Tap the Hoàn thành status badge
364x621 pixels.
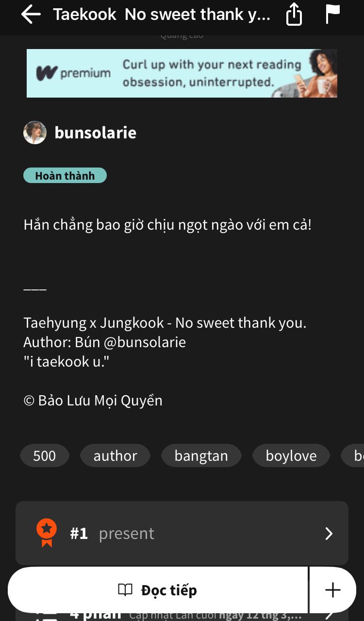coord(65,176)
